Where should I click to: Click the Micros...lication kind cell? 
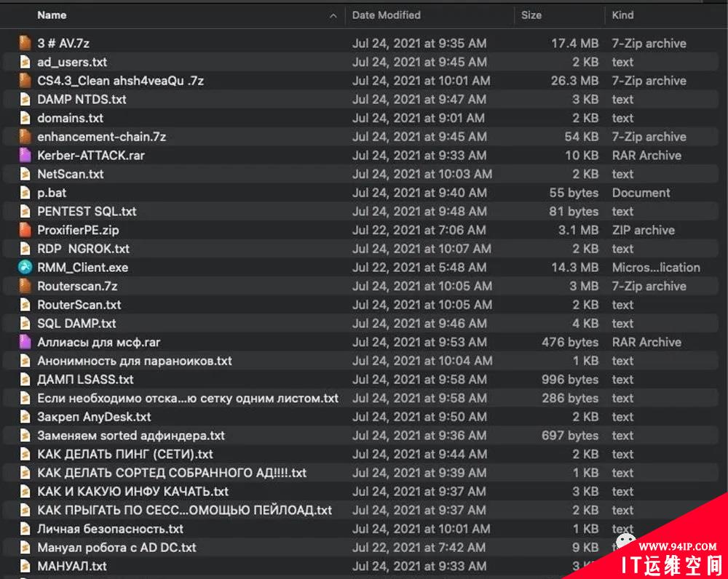click(x=656, y=267)
